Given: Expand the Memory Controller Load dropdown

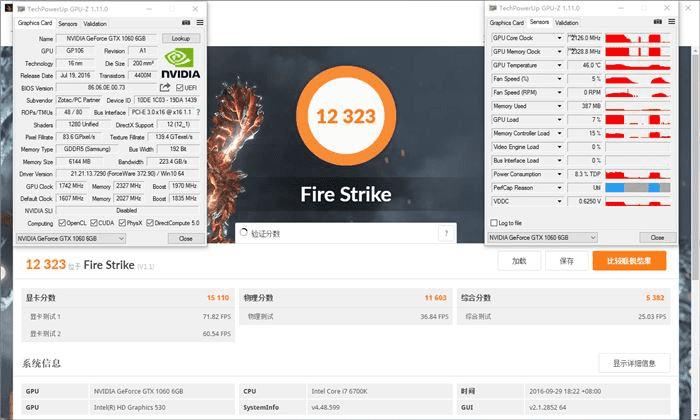Looking at the screenshot, I should click(x=559, y=133).
